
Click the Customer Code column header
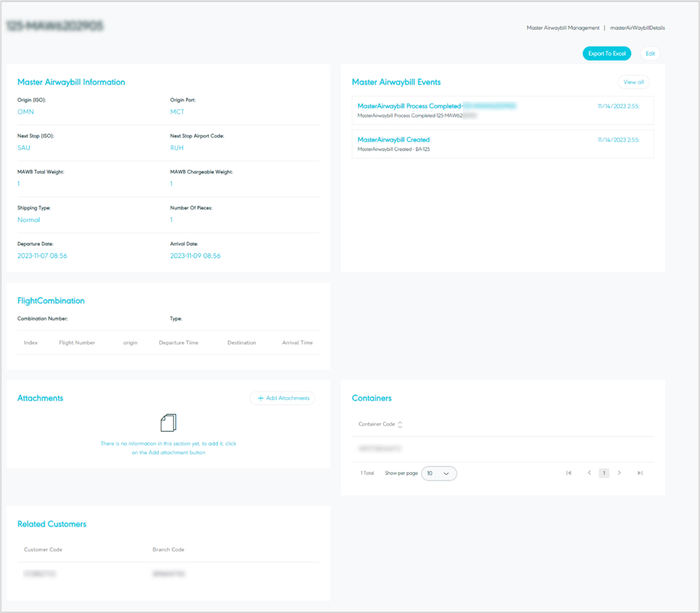pos(42,549)
